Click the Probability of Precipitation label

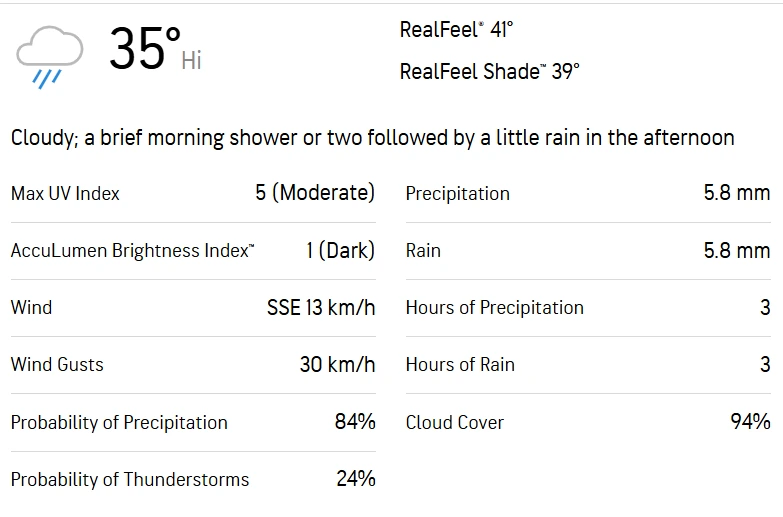pos(119,423)
